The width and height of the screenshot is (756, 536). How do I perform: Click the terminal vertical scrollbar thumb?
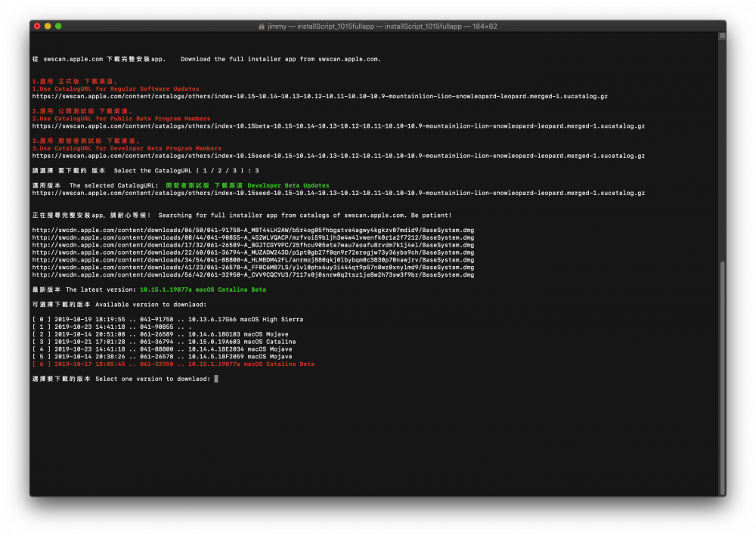722,379
